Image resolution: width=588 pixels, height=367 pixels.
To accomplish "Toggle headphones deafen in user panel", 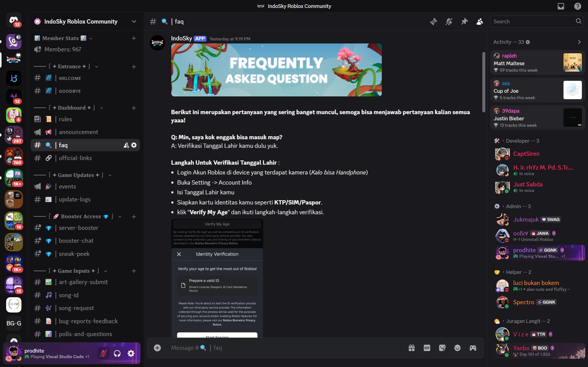I will tap(117, 354).
